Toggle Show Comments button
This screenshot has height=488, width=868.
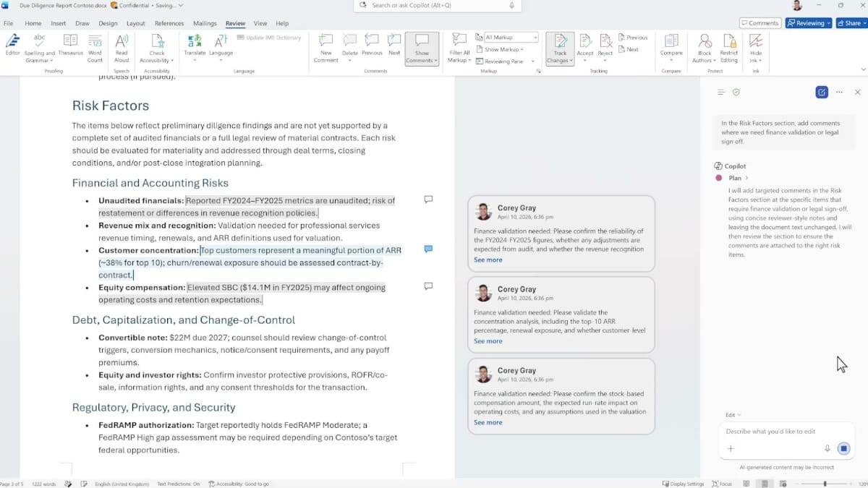coord(422,48)
